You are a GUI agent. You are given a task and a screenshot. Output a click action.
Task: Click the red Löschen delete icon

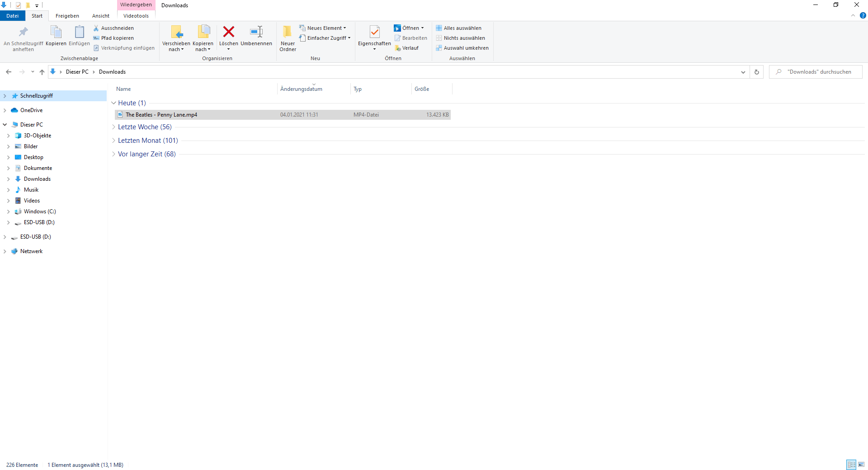229,32
